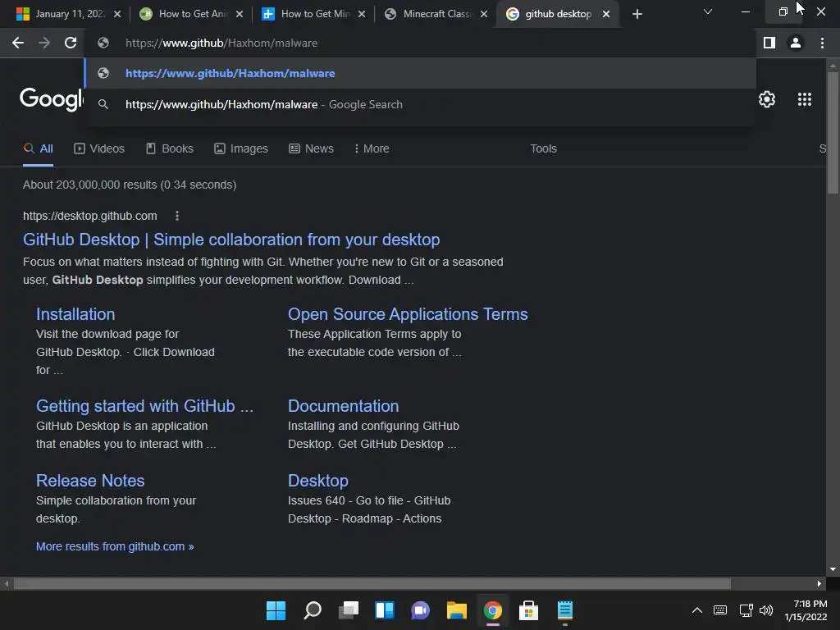This screenshot has height=630, width=840.
Task: Switch to Books results
Action: coord(169,149)
